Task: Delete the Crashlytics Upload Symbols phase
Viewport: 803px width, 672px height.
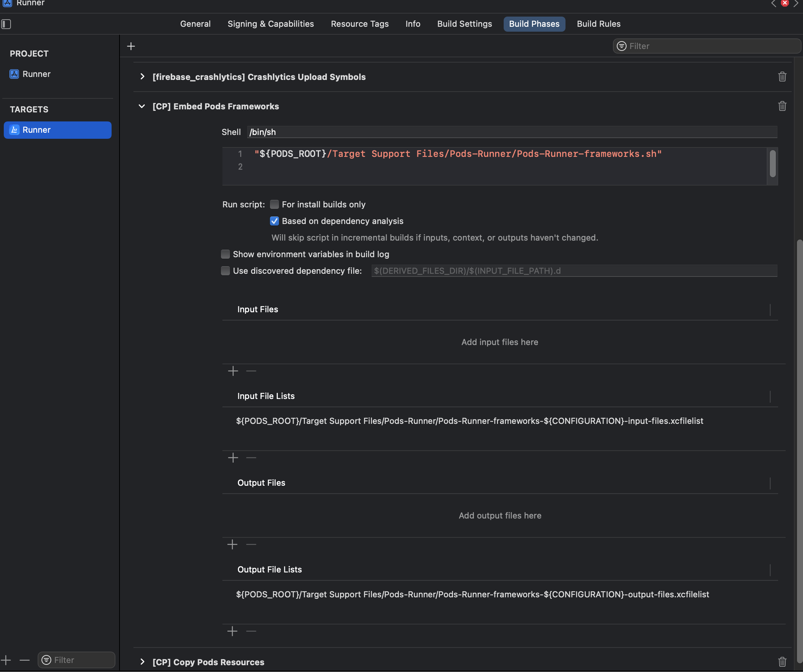Action: (782, 77)
